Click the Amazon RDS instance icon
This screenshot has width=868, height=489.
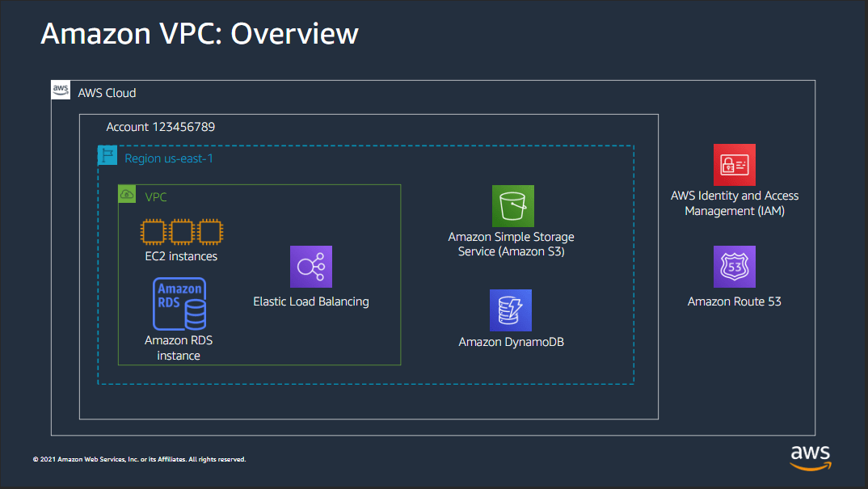click(179, 304)
